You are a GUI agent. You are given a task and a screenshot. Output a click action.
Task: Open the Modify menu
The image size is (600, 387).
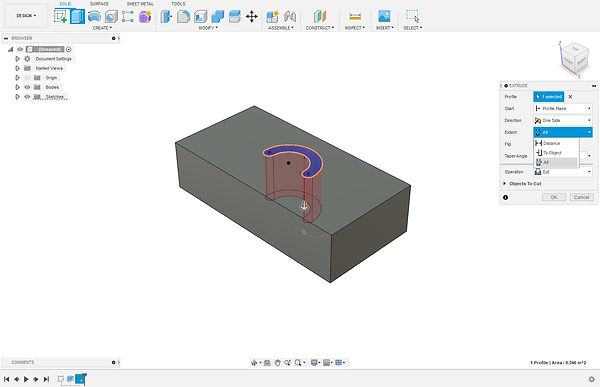208,28
